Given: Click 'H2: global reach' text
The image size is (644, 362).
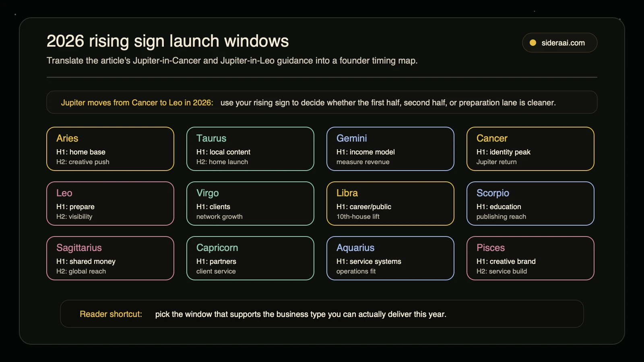Looking at the screenshot, I should pyautogui.click(x=81, y=271).
